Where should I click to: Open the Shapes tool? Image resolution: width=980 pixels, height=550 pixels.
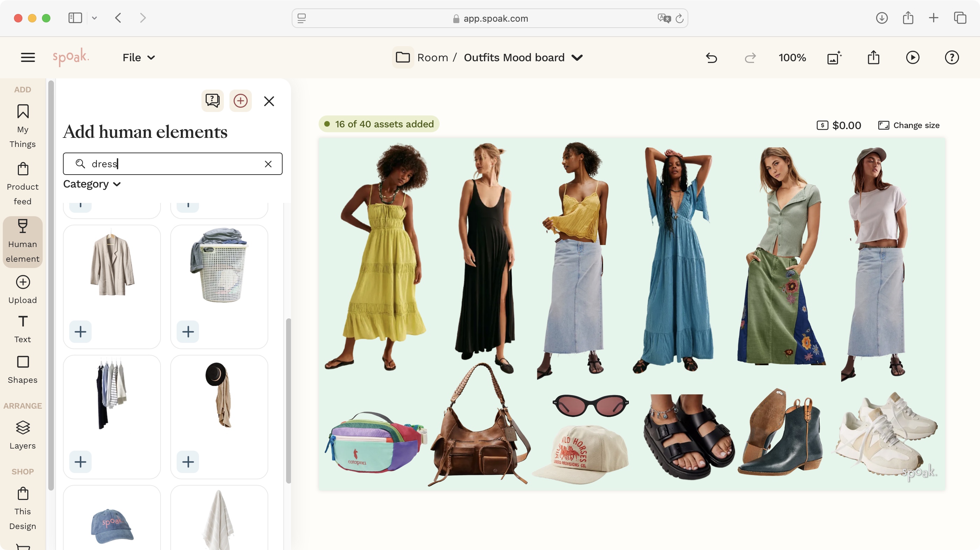coord(22,369)
